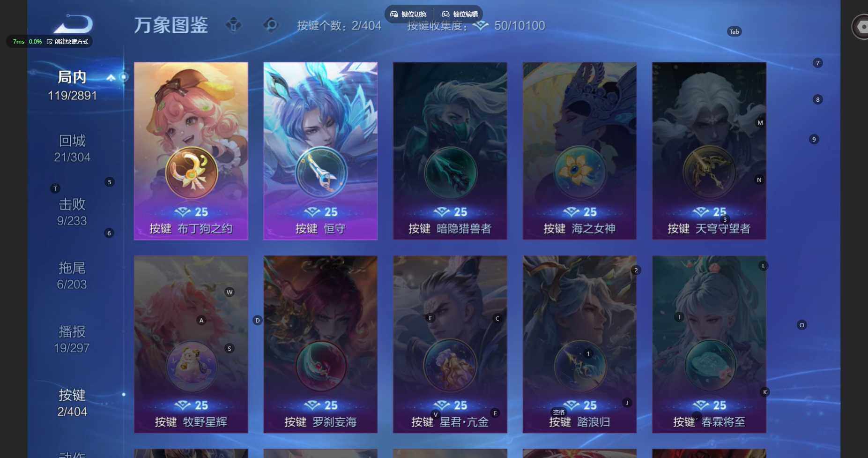868x458 pixels.
Task: Select the 天穹守望者 card
Action: coord(709,151)
